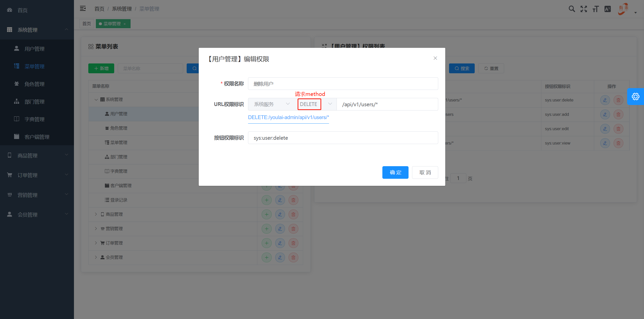Click the font-size adjustment icon in header
The height and width of the screenshot is (319, 644).
click(595, 9)
